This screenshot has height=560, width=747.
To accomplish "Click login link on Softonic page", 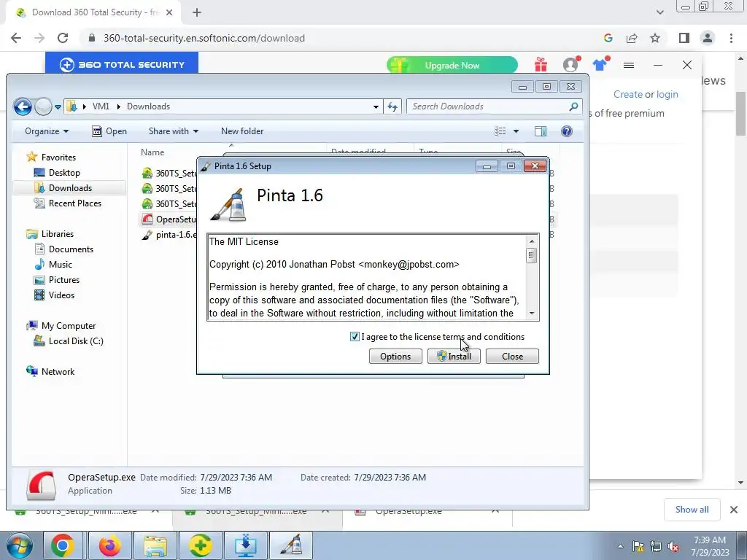I will pyautogui.click(x=667, y=94).
